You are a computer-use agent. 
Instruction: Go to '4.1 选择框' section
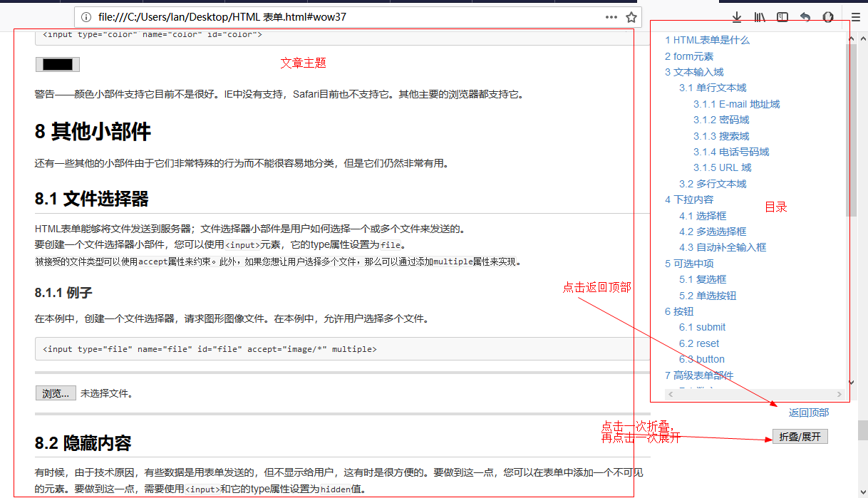click(x=703, y=216)
